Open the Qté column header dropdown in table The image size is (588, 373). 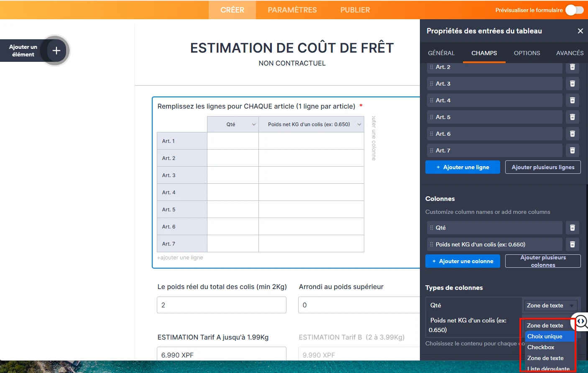tap(254, 124)
